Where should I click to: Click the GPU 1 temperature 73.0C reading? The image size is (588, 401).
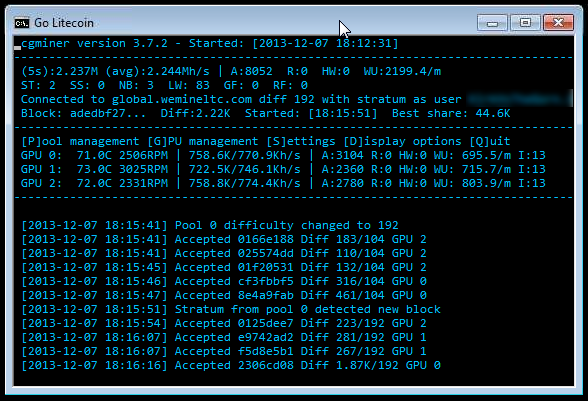point(94,169)
